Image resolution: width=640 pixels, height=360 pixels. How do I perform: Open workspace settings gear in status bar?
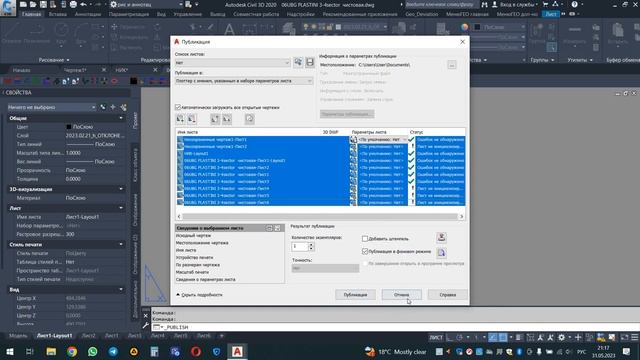pyautogui.click(x=562, y=337)
